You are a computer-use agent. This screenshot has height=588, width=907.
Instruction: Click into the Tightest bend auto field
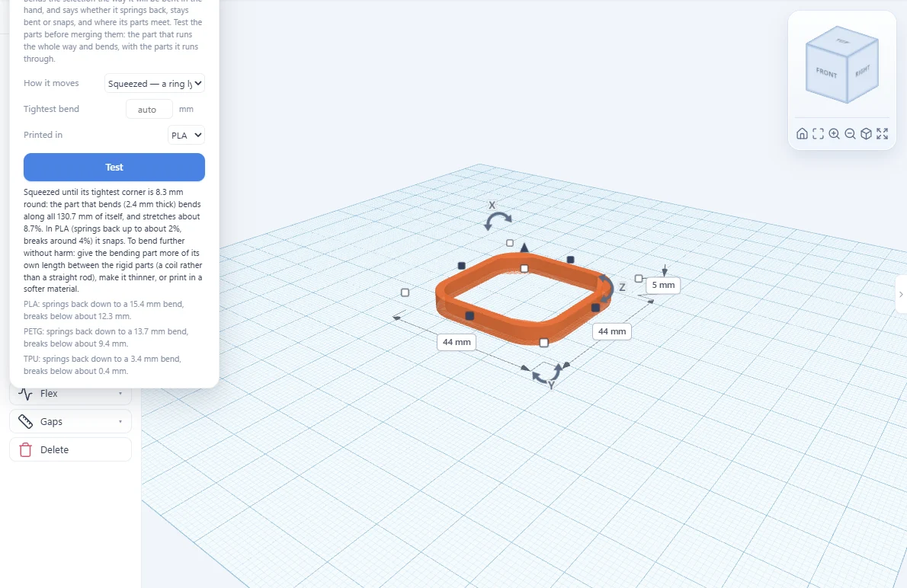(x=149, y=109)
